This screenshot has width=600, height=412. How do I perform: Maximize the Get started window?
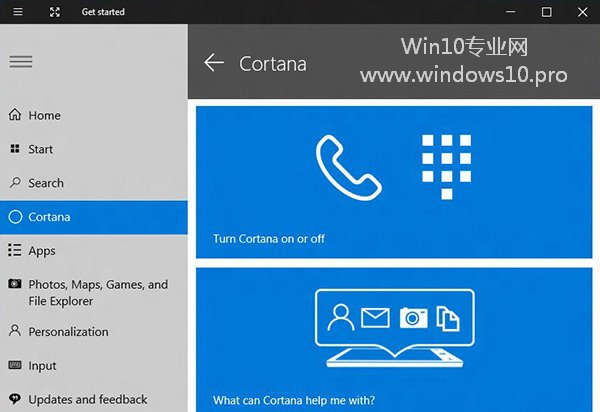coord(546,12)
